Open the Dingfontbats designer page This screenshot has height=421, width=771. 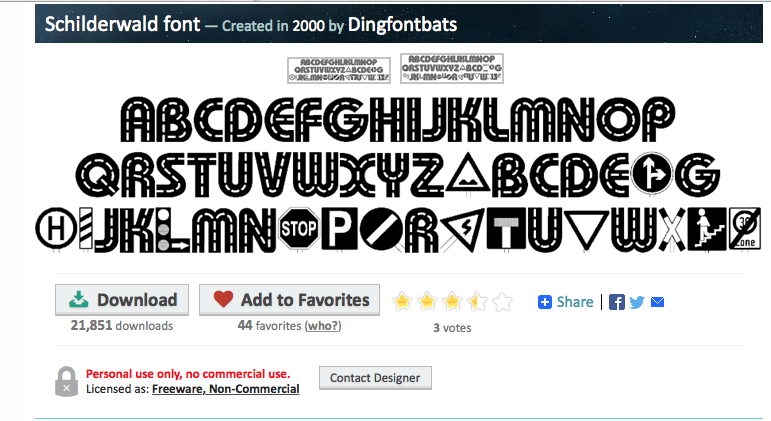402,25
